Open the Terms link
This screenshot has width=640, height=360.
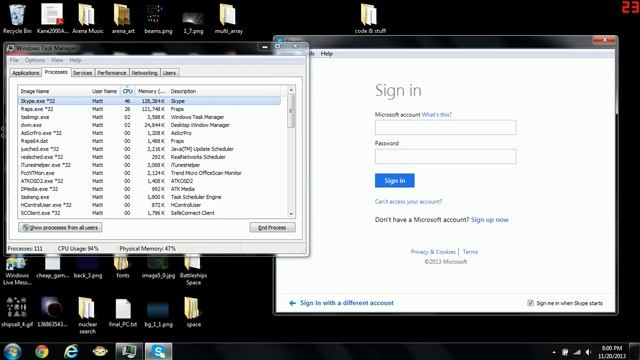tap(470, 252)
